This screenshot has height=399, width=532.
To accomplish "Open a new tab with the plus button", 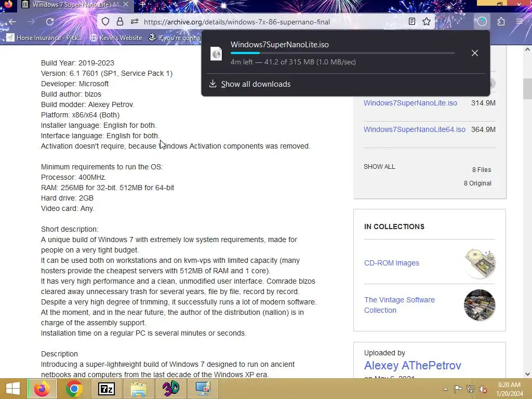I will coord(143,4).
